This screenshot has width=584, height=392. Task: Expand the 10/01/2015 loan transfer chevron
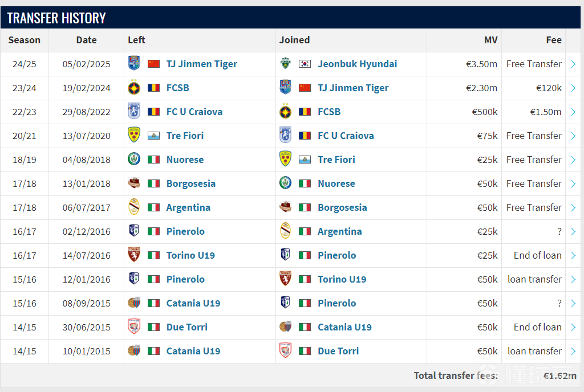click(x=573, y=351)
